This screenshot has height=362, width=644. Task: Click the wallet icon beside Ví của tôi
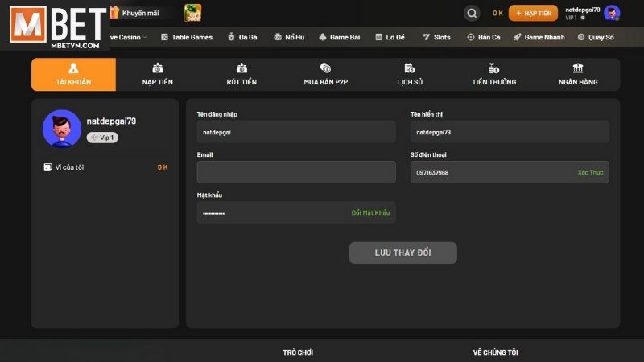[x=47, y=167]
